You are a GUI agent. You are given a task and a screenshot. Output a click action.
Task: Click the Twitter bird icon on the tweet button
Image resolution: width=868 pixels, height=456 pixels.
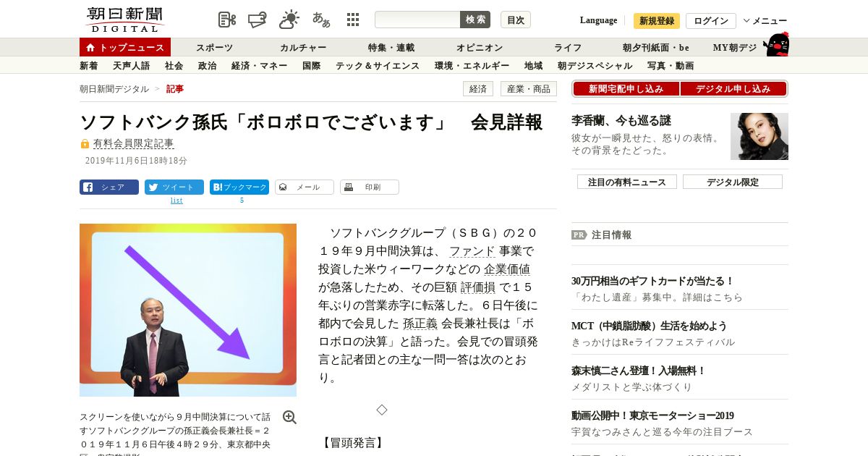(x=153, y=187)
